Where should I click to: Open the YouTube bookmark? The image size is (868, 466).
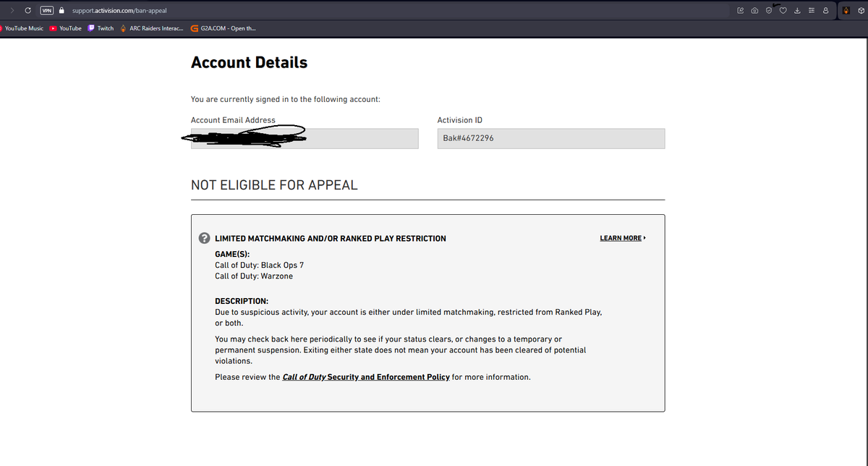coord(66,28)
